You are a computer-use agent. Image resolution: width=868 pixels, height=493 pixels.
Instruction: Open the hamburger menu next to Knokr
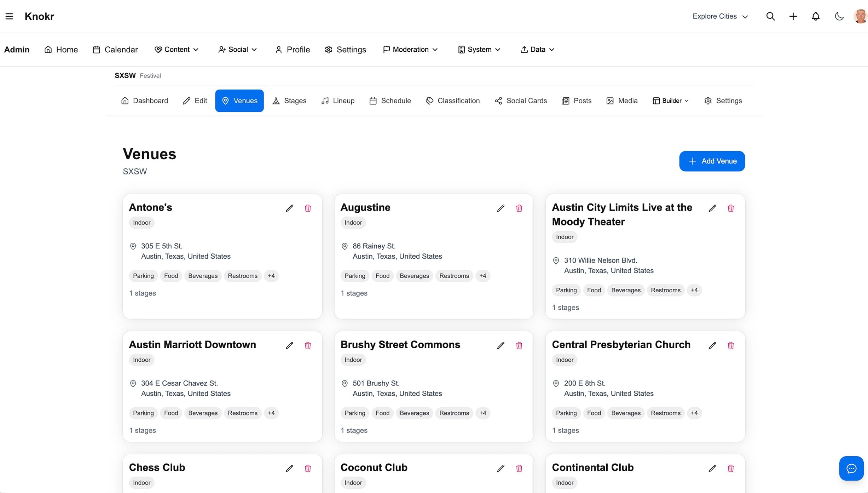pyautogui.click(x=9, y=16)
